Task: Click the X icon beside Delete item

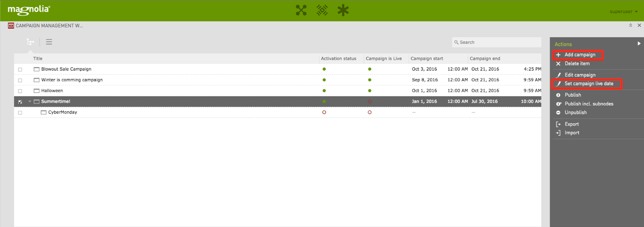Action: [x=558, y=63]
